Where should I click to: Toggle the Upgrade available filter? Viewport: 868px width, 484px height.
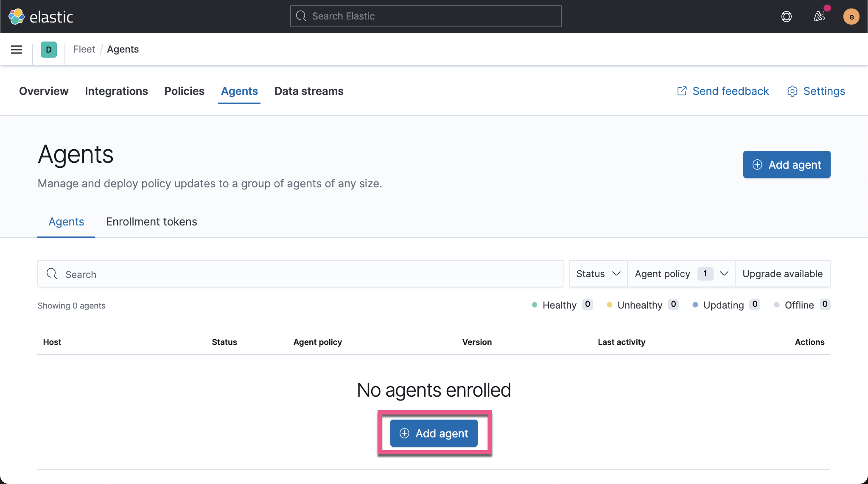pyautogui.click(x=782, y=274)
